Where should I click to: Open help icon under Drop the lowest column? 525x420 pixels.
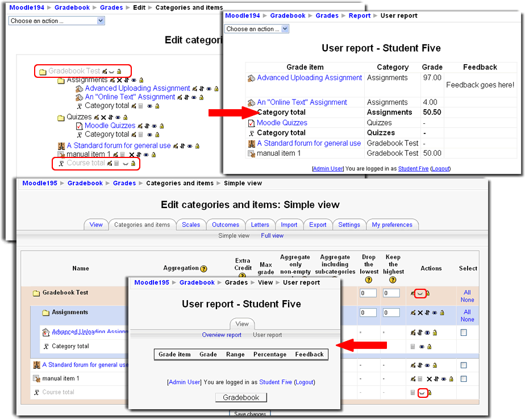pos(368,280)
